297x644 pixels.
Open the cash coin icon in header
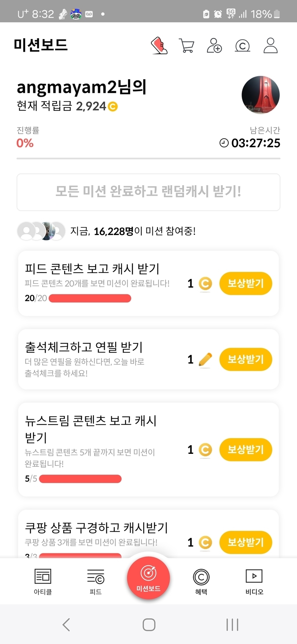pyautogui.click(x=242, y=46)
